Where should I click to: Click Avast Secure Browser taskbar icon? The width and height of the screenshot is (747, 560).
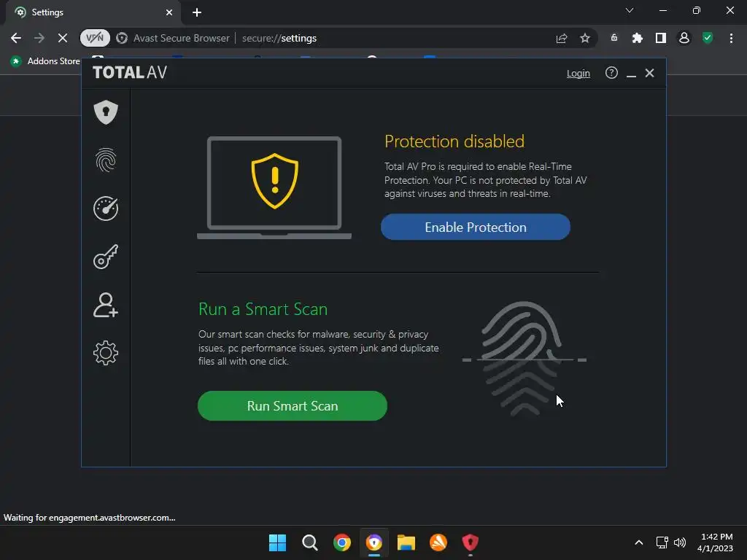pos(374,542)
